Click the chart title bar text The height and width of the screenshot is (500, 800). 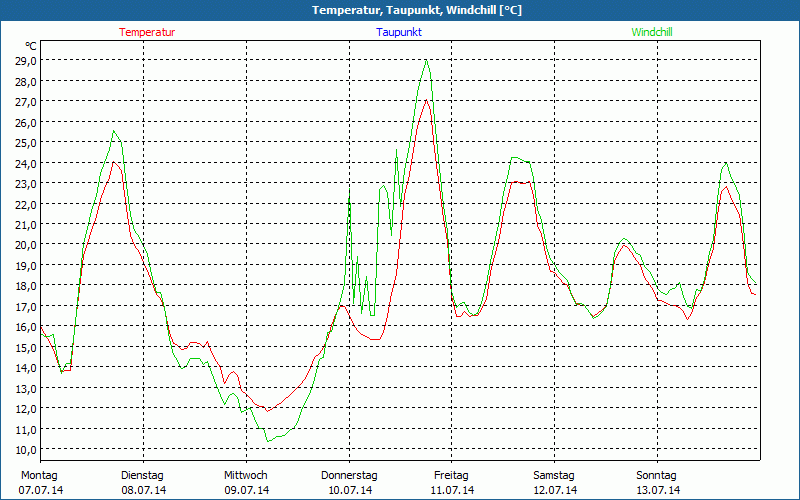pyautogui.click(x=400, y=10)
